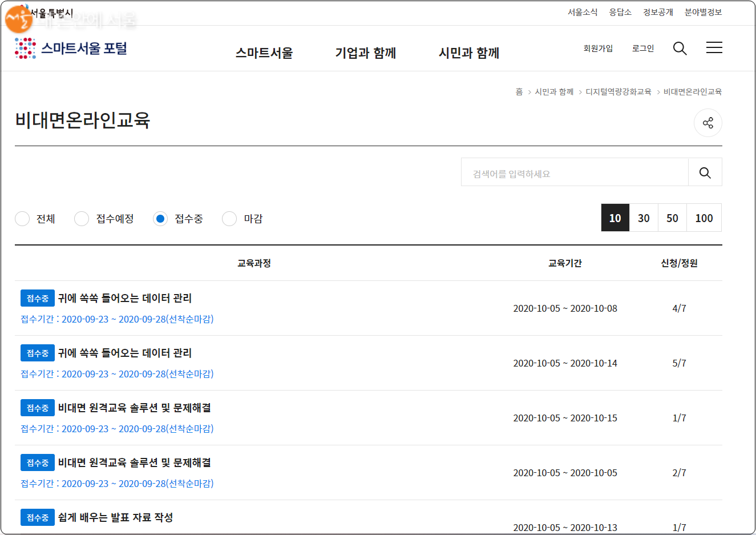The width and height of the screenshot is (756, 535).
Task: Show 30 items per page
Action: [644, 218]
